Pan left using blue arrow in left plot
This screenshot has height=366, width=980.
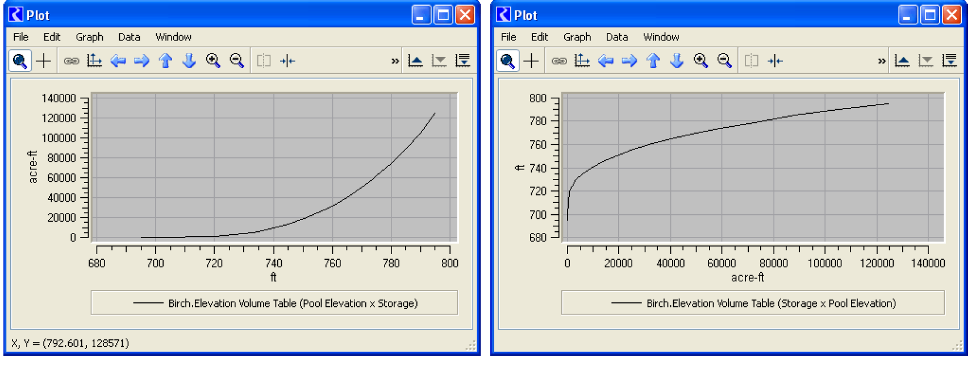click(x=118, y=61)
